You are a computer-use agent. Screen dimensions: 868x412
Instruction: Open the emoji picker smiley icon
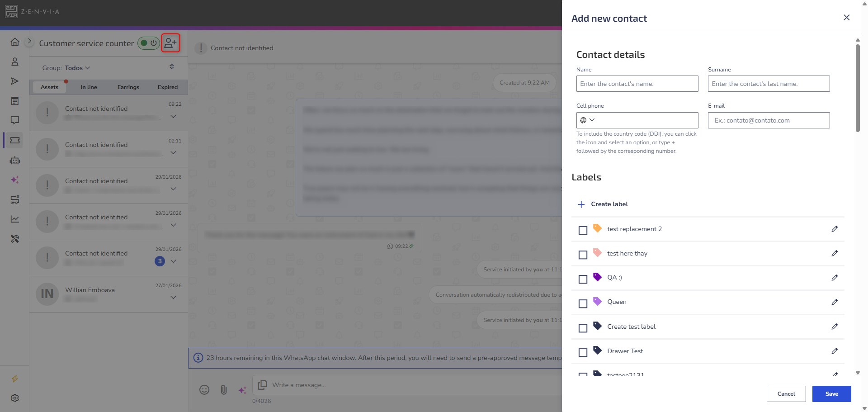coord(204,389)
